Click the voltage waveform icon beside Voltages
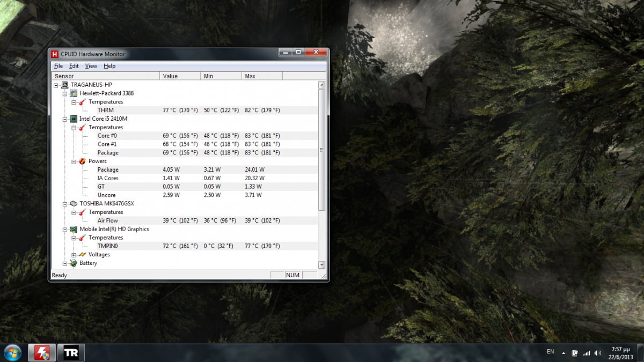The width and height of the screenshot is (644, 362). (x=82, y=255)
